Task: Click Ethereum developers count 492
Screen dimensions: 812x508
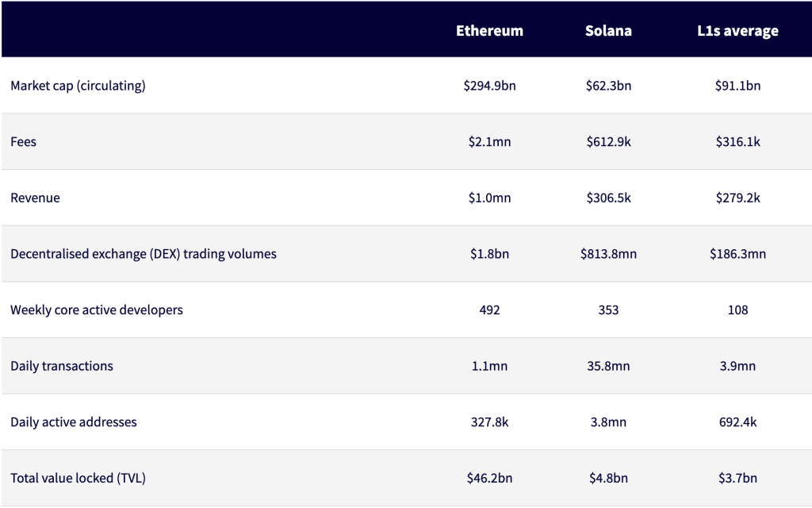Action: click(489, 310)
